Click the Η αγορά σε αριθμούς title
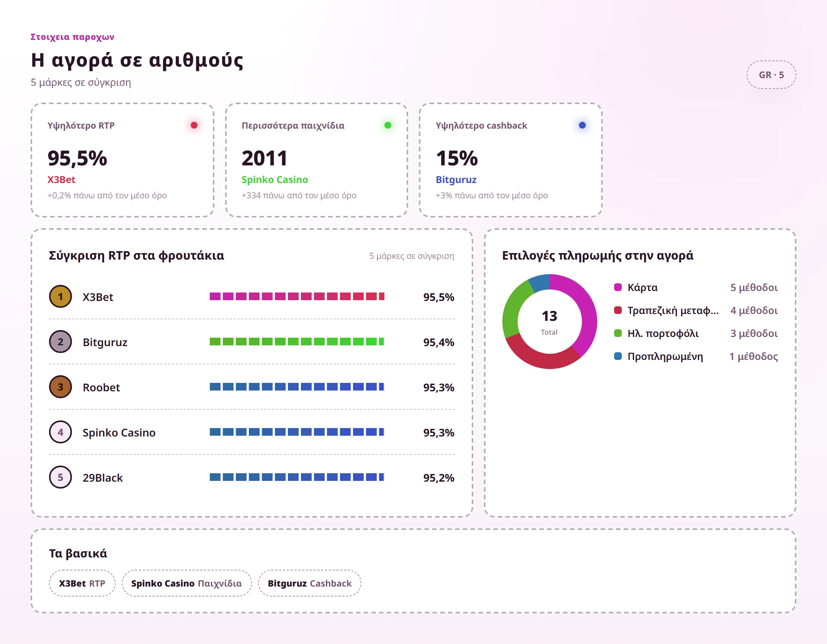Viewport: 827px width, 644px height. [x=137, y=61]
